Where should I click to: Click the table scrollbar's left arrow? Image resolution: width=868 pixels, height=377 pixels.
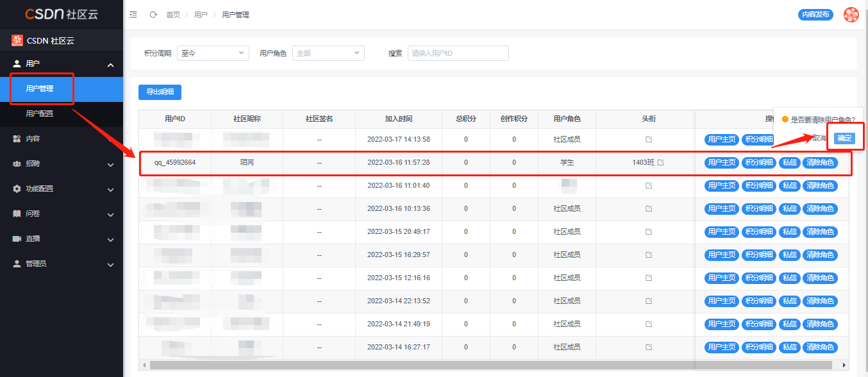coord(144,365)
